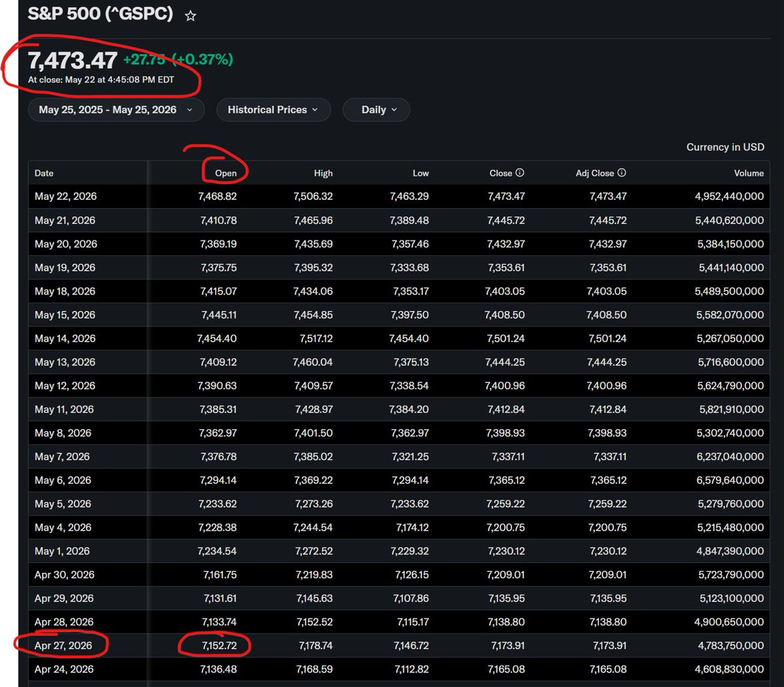Select the Apr 28, 2026 date cell
784x687 pixels.
click(x=64, y=622)
